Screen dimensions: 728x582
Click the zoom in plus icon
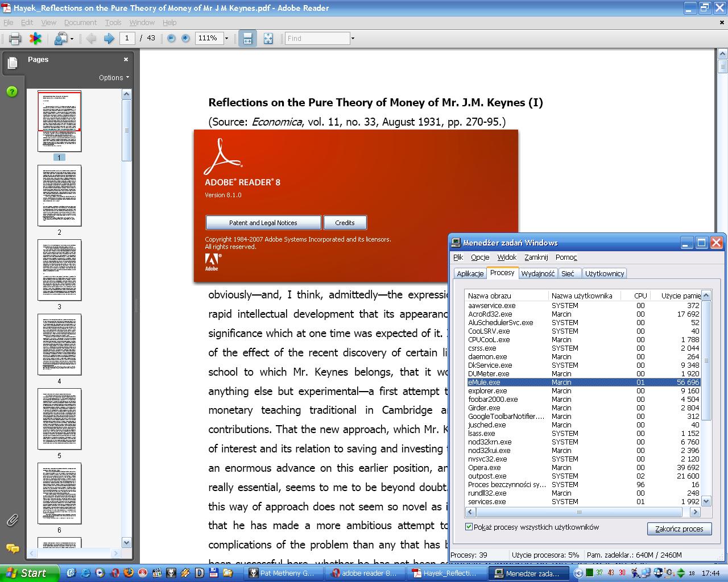185,39
